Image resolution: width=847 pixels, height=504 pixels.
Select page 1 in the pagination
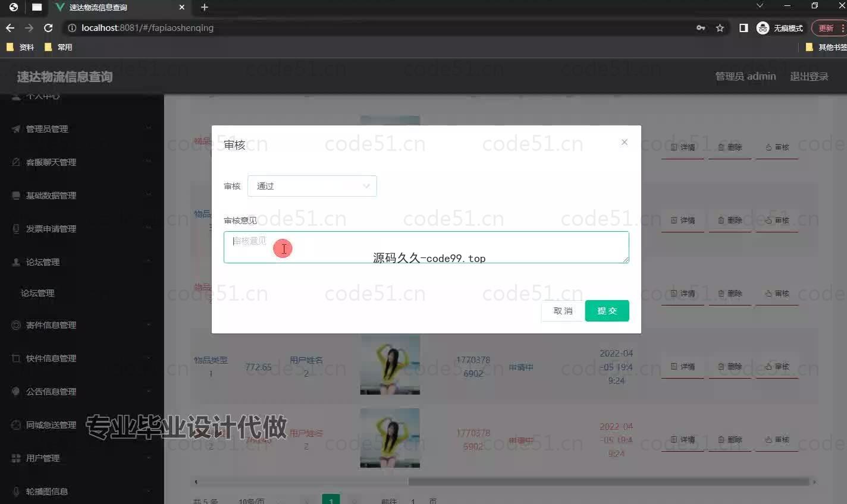pos(331,499)
